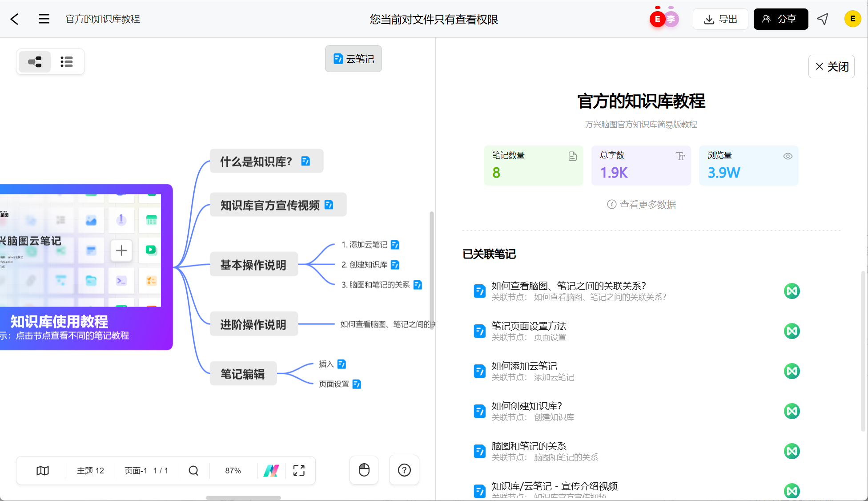The image size is (868, 501).
Task: Switch to outline list view mode
Action: pyautogui.click(x=67, y=62)
